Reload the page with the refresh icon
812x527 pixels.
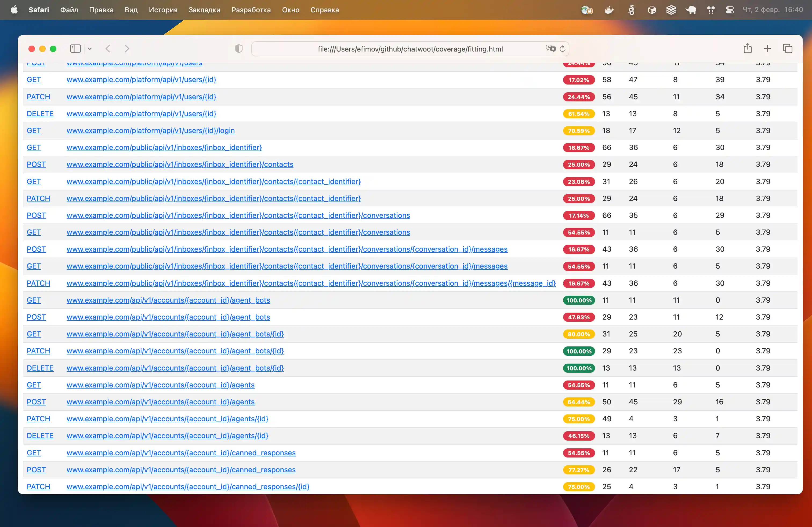pyautogui.click(x=563, y=49)
